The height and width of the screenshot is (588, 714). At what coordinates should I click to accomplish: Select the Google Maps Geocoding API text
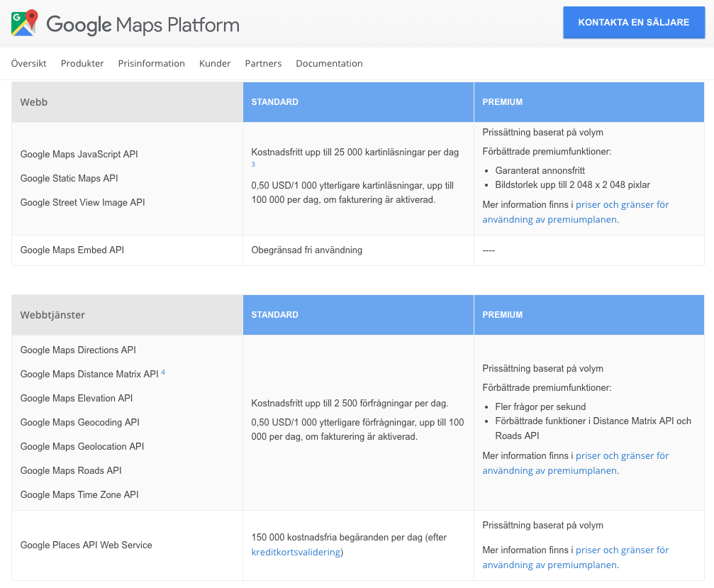(x=80, y=422)
